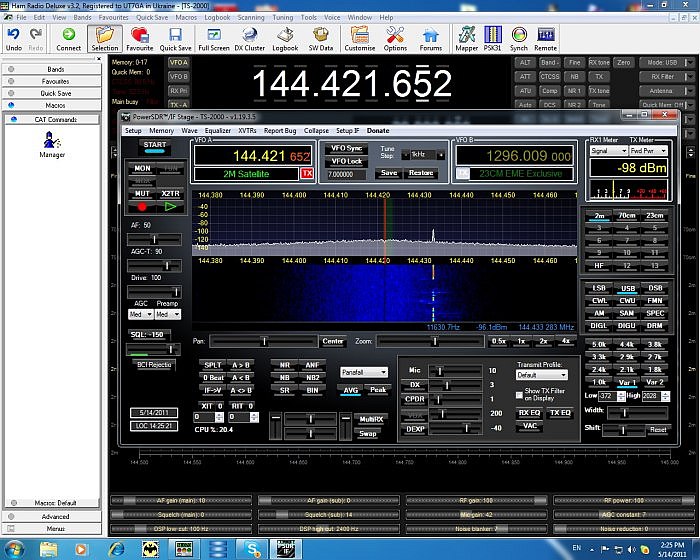Open the Mode: USB dropdown in HRD

click(x=667, y=63)
